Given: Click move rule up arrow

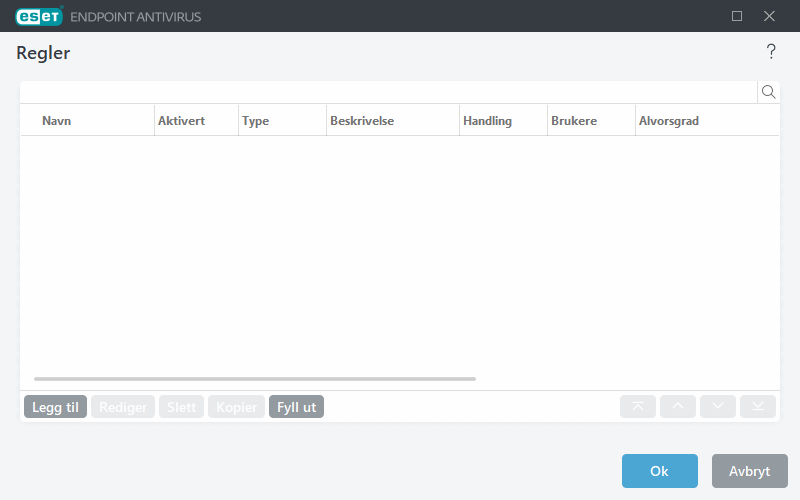Looking at the screenshot, I should coord(678,406).
